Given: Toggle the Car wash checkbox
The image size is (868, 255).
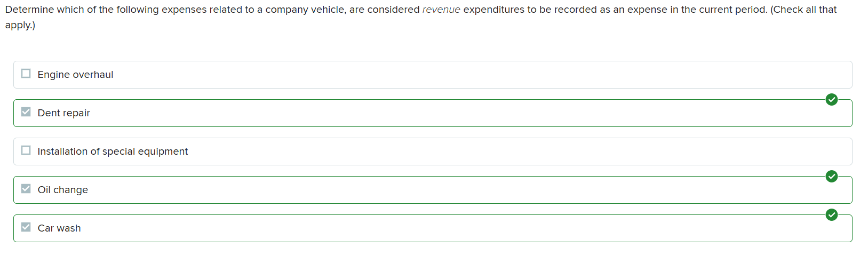Looking at the screenshot, I should click(26, 227).
